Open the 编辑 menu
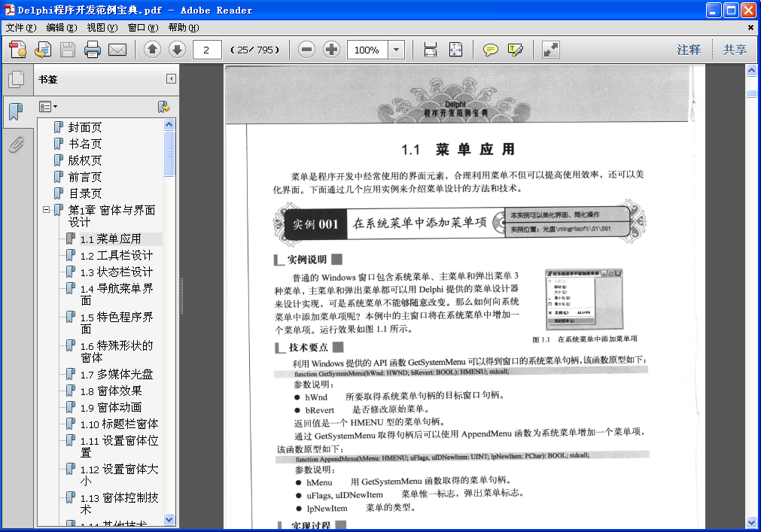 tap(62, 28)
